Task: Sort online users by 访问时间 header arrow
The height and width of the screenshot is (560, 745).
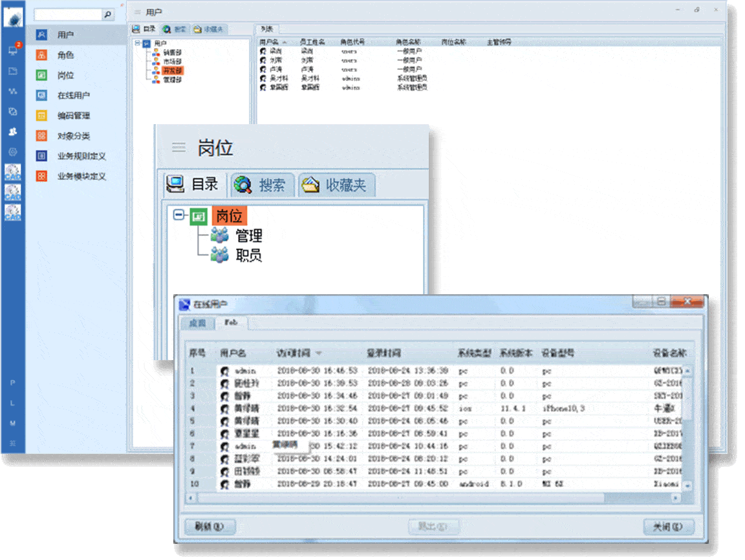Action: 319,353
